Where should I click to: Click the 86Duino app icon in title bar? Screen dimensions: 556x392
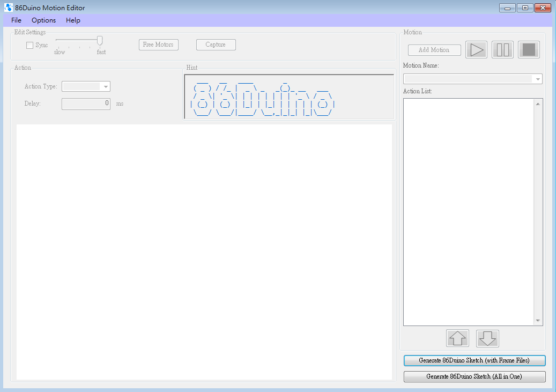[x=8, y=8]
